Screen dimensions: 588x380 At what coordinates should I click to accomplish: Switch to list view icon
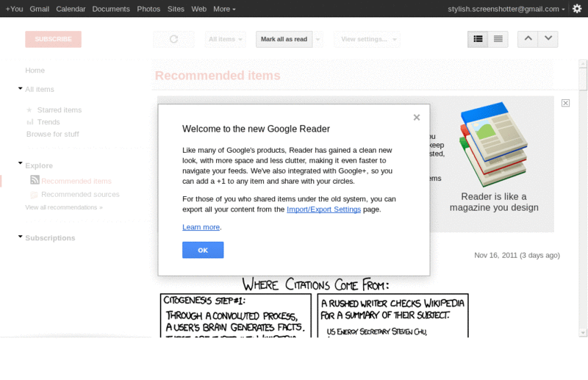pyautogui.click(x=498, y=39)
